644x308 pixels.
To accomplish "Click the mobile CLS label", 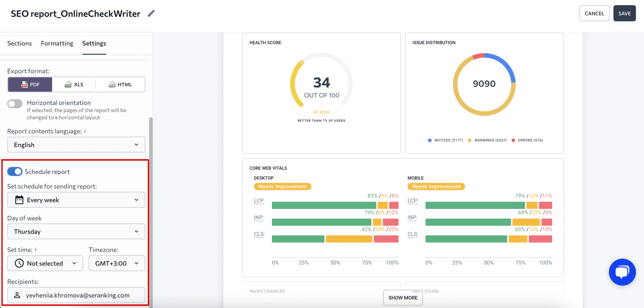I will point(413,234).
